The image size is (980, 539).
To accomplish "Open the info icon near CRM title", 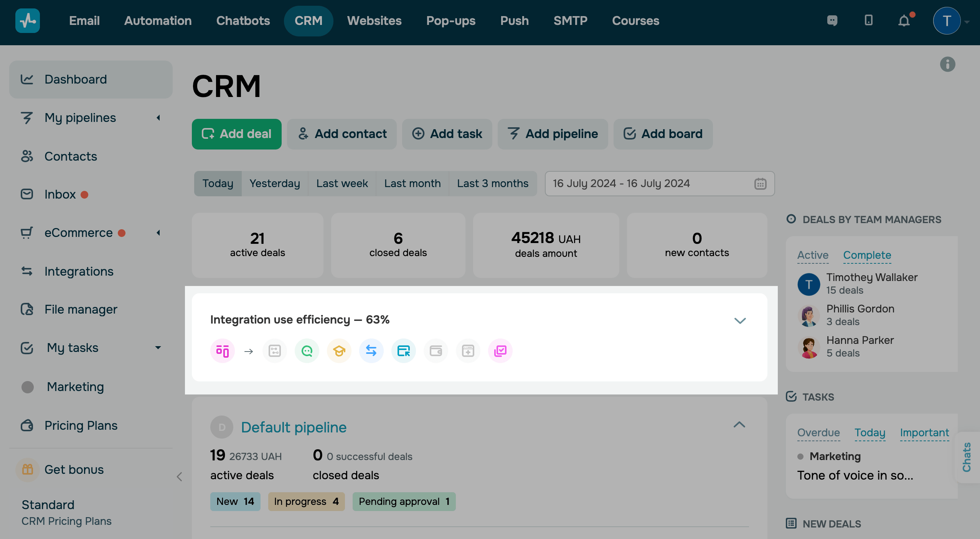I will coord(947,64).
